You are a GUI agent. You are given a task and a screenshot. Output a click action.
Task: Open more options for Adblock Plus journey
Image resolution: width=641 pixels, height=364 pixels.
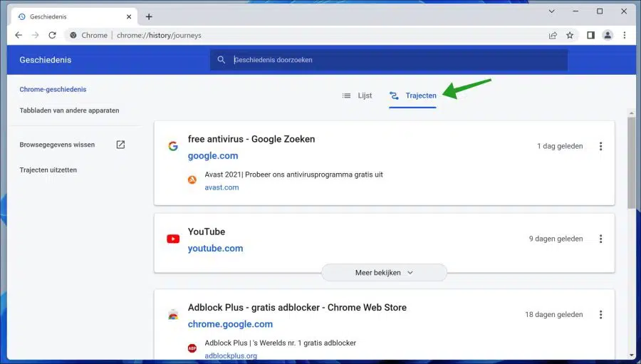600,315
